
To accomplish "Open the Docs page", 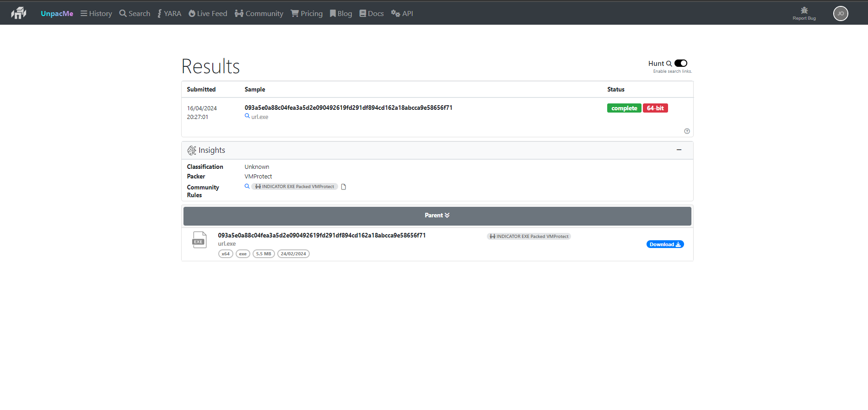I will tap(372, 14).
